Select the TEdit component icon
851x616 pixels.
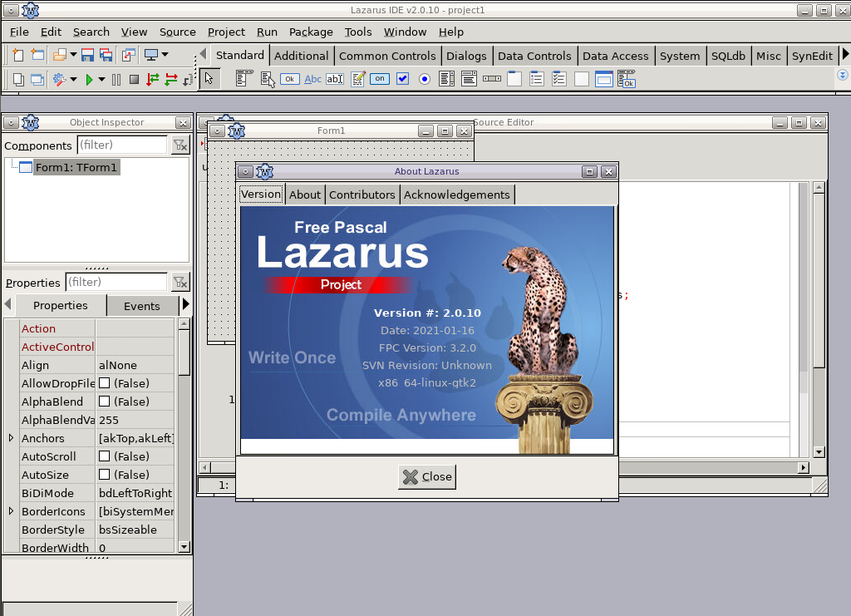(335, 79)
